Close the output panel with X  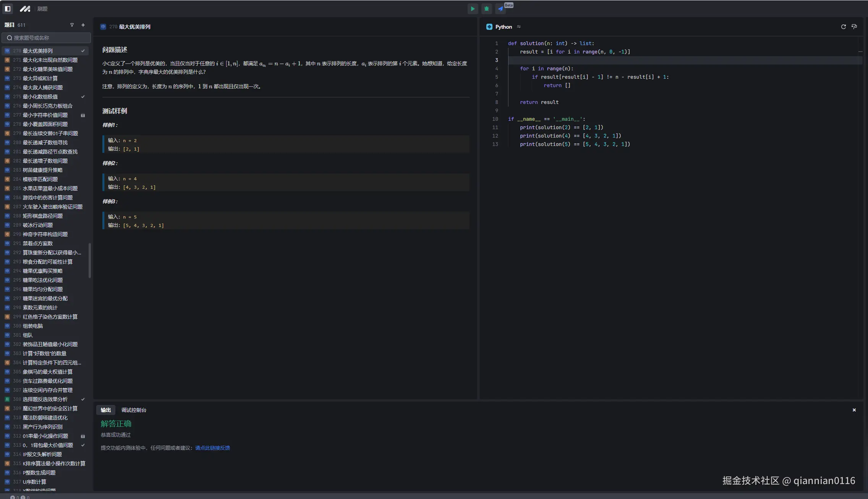pyautogui.click(x=854, y=410)
